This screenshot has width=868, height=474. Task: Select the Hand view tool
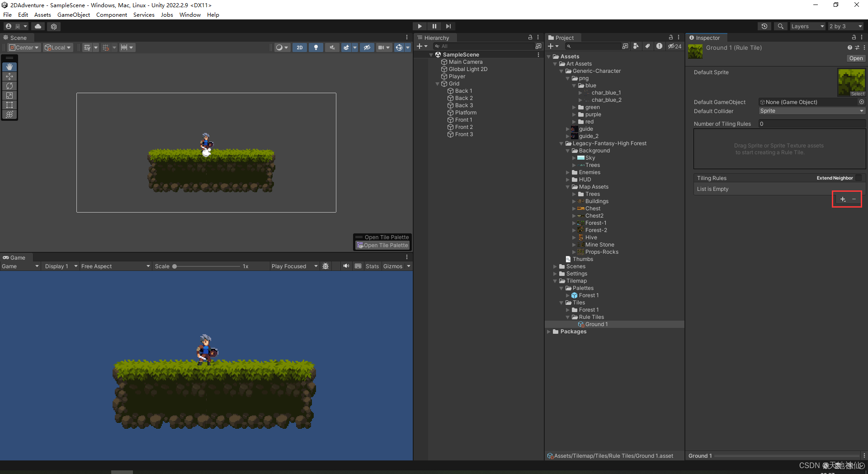point(9,67)
